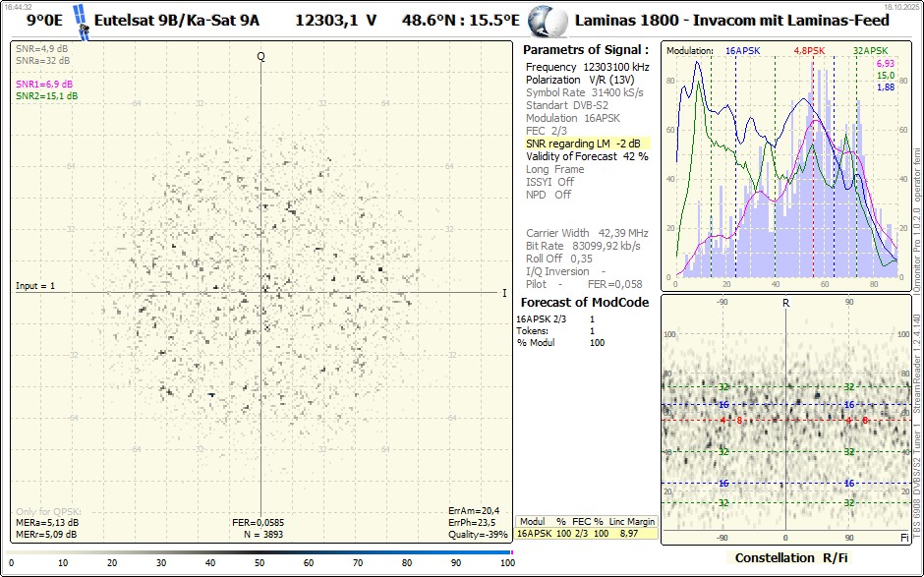Select the orbital position 9°0E
Screen dimensions: 924x577
tap(44, 21)
